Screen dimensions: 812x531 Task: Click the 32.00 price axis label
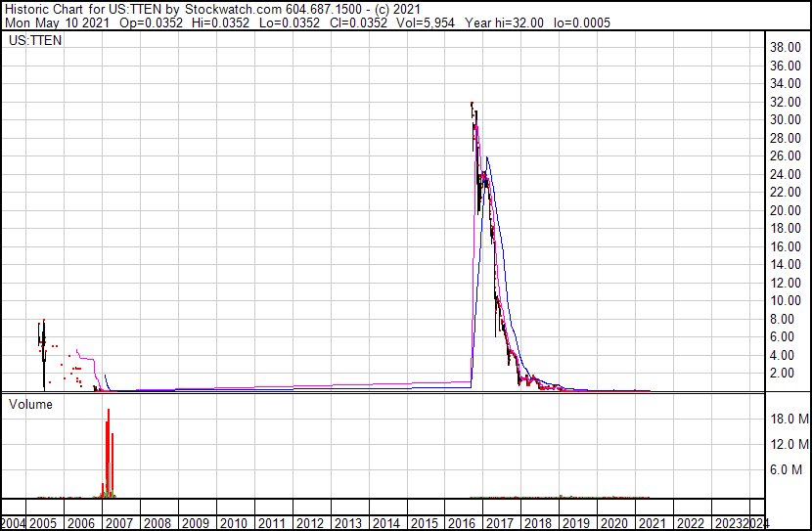787,102
